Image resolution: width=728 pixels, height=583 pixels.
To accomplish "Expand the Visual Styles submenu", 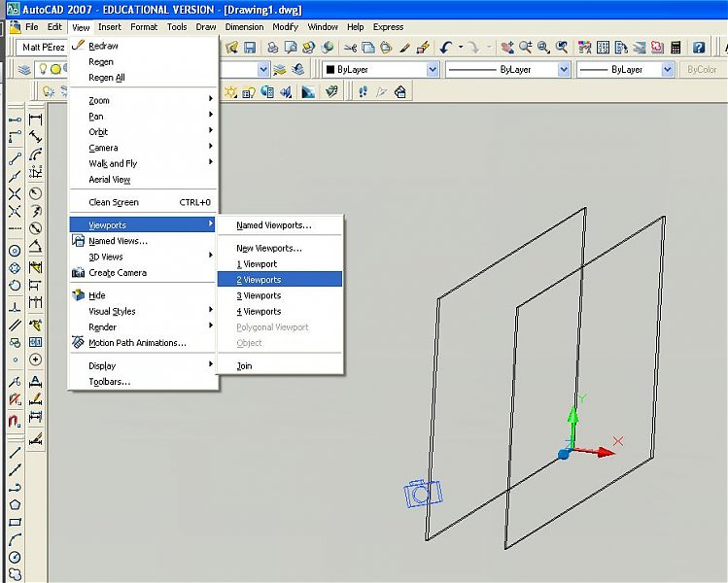I will [x=143, y=311].
